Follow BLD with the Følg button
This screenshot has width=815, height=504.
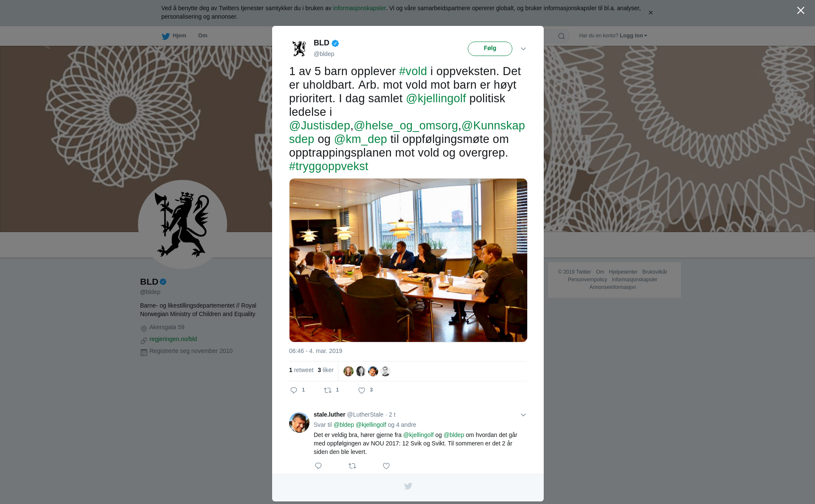pyautogui.click(x=490, y=49)
